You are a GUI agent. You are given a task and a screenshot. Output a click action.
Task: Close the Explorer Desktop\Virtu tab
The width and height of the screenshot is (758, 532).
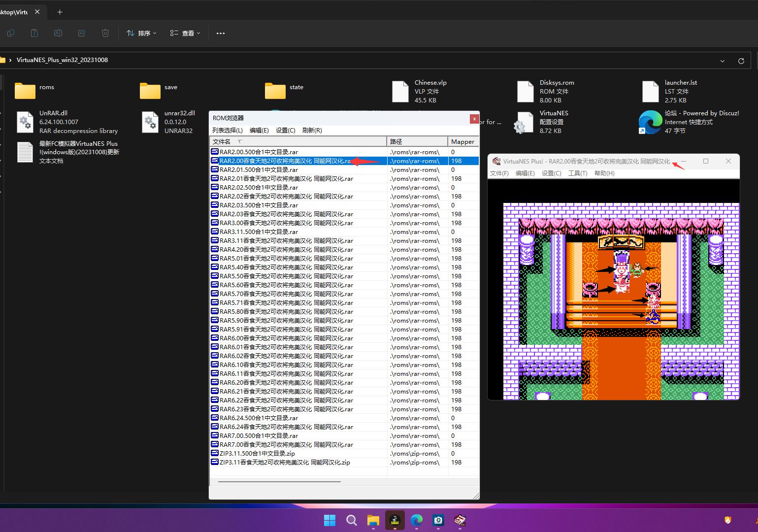[x=37, y=12]
